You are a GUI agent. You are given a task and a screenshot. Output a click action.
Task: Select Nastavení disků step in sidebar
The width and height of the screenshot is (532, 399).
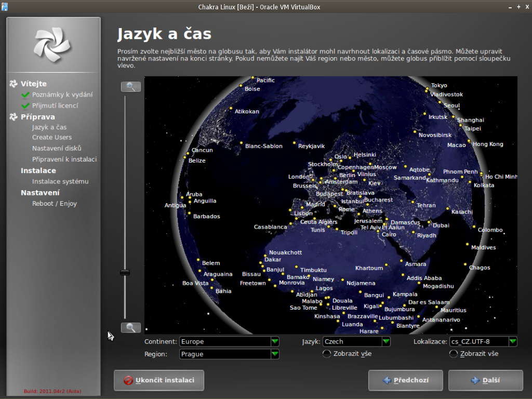(57, 149)
